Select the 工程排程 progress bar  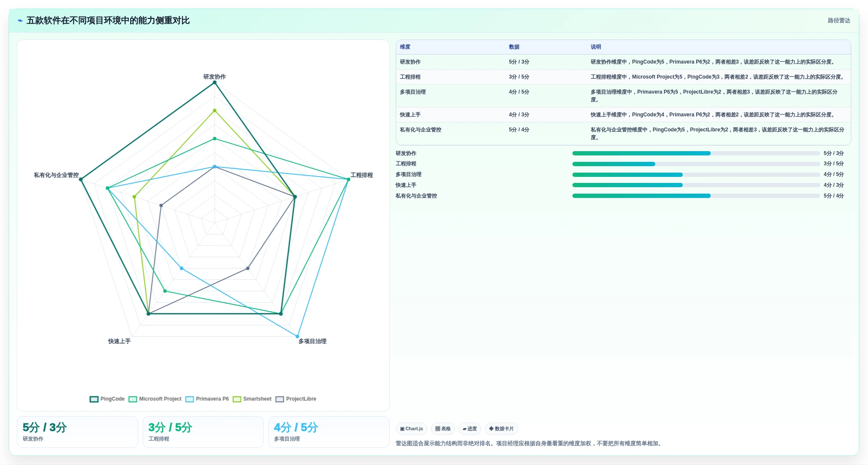696,164
